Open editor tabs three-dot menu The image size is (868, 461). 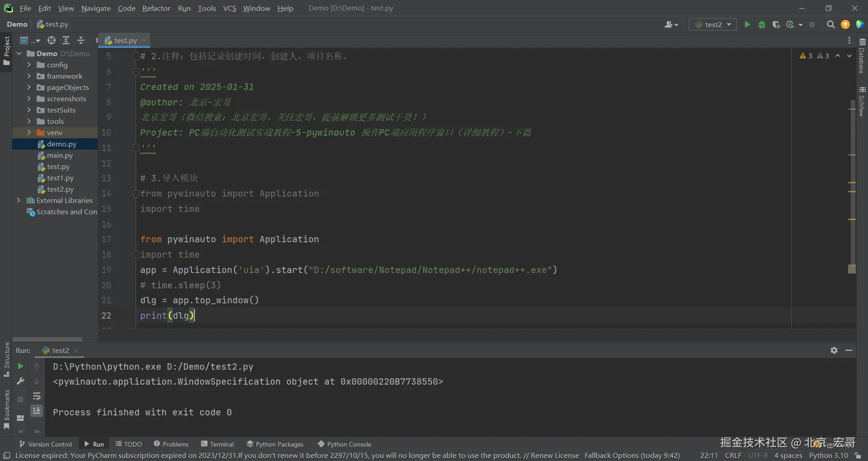[849, 40]
